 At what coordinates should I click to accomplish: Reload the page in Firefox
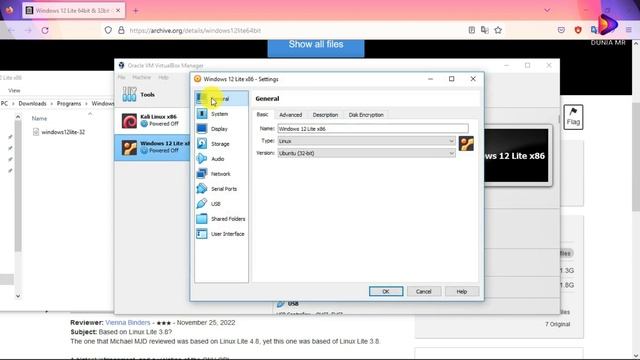coord(45,31)
